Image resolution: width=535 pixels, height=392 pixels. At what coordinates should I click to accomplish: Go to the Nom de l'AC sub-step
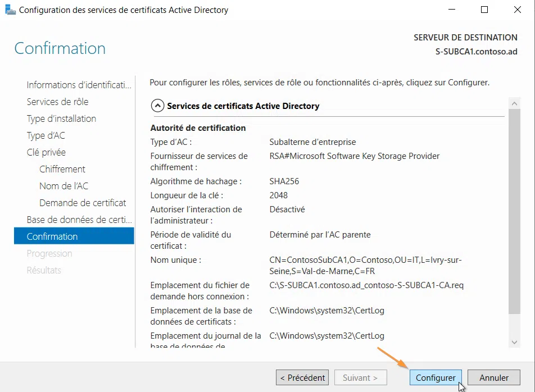[64, 186]
